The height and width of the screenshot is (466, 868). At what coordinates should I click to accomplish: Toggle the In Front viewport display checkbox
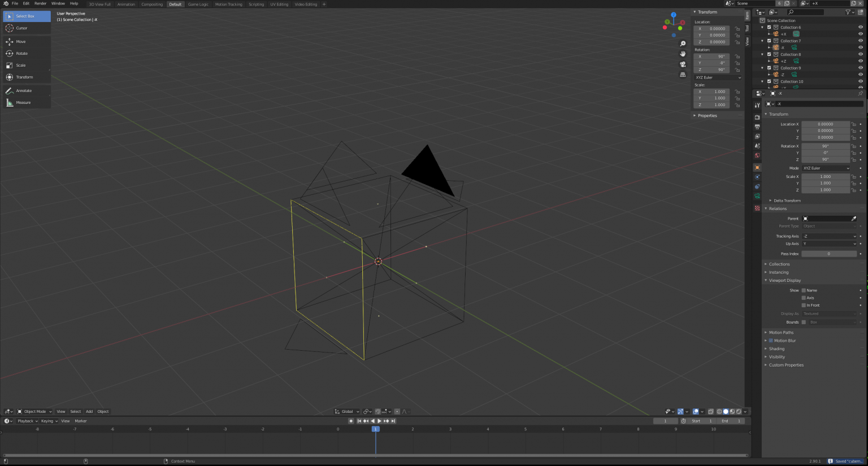pos(803,305)
